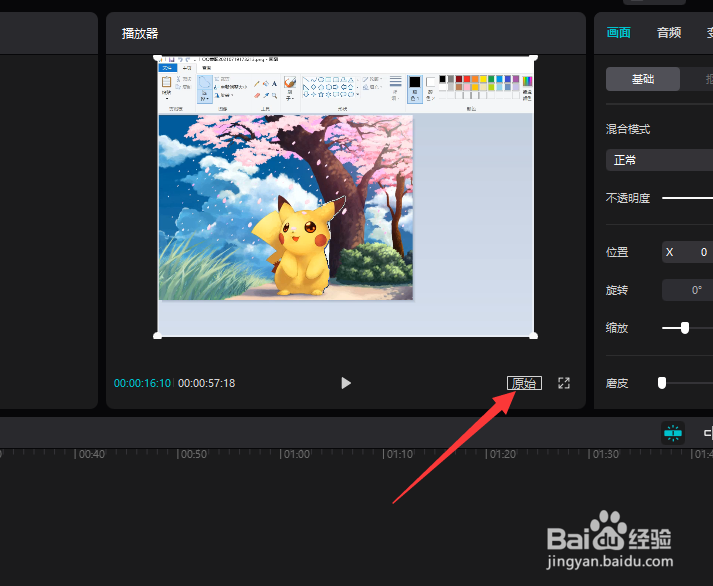Click the total duration 00:00:57:18

(x=206, y=383)
